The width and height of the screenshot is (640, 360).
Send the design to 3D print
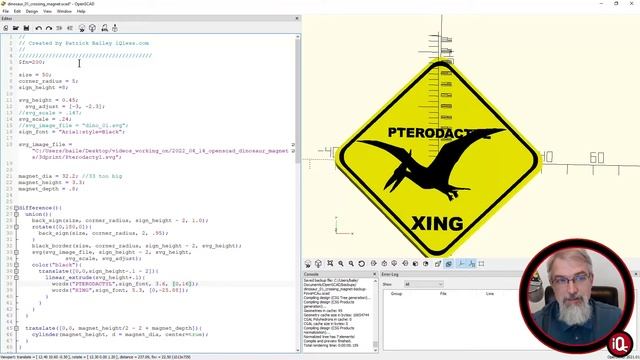click(x=115, y=28)
